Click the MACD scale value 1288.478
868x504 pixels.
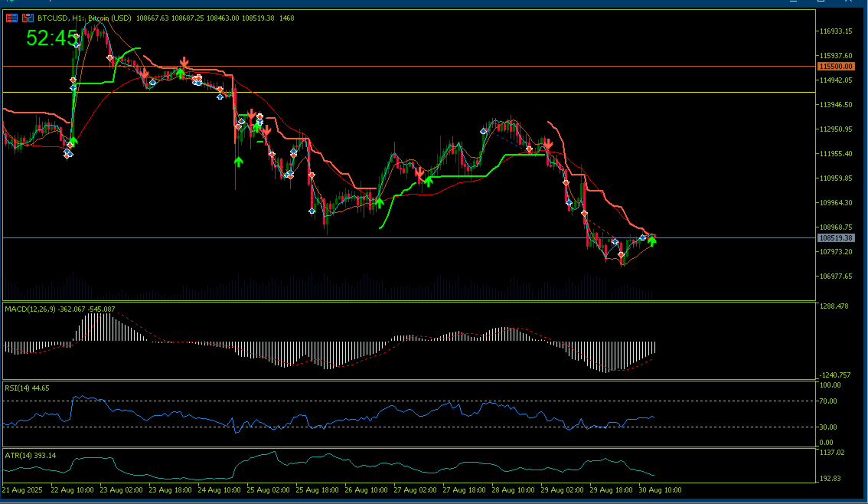pyautogui.click(x=835, y=306)
